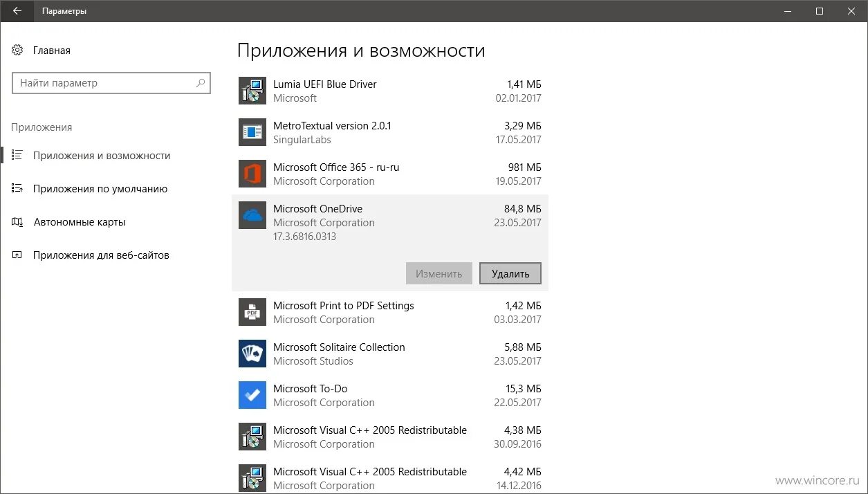Viewport: 868px width, 494px height.
Task: Click the 84,8 МБ size value
Action: (523, 209)
